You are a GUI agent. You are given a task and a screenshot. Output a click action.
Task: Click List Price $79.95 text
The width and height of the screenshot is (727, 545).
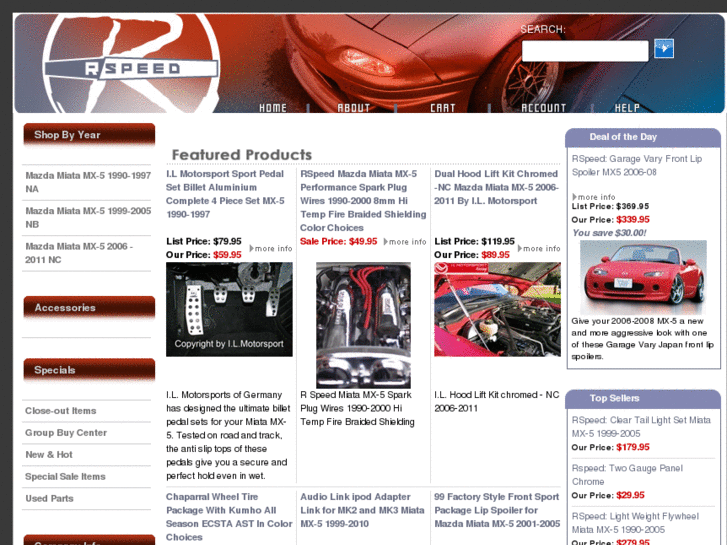click(204, 241)
